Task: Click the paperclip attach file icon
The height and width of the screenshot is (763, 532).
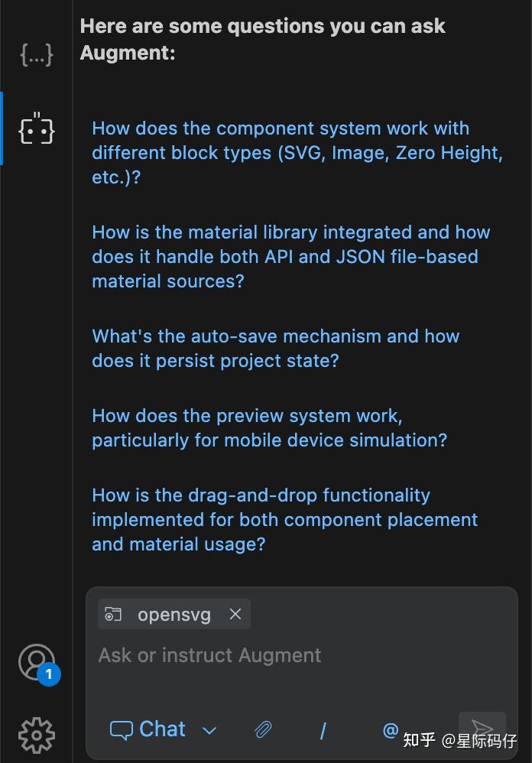Action: 263,730
